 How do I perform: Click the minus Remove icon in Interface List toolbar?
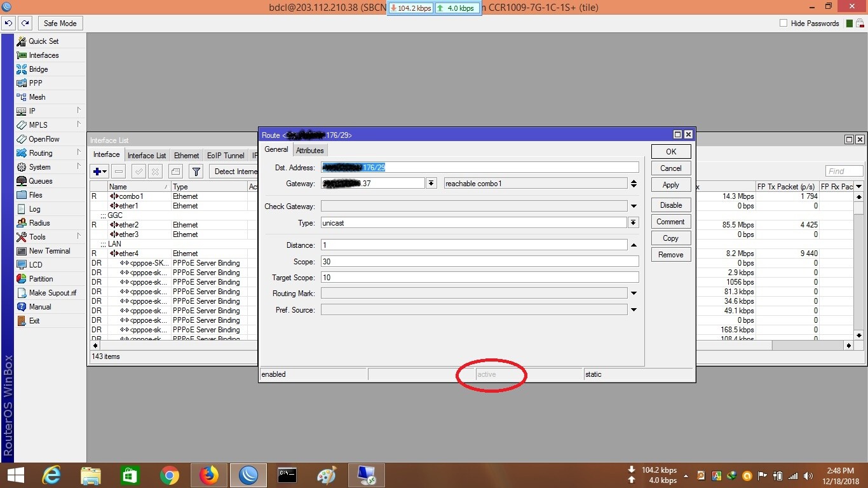point(119,172)
